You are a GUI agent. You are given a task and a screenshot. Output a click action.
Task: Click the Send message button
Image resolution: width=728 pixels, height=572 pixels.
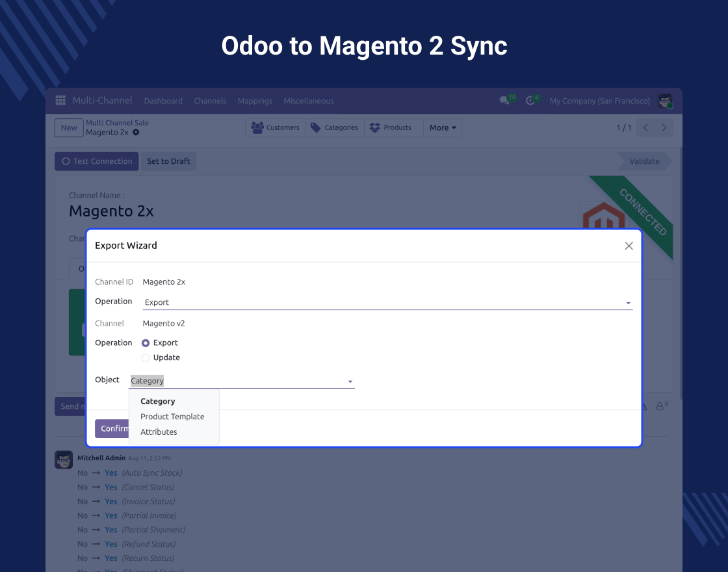coord(71,406)
